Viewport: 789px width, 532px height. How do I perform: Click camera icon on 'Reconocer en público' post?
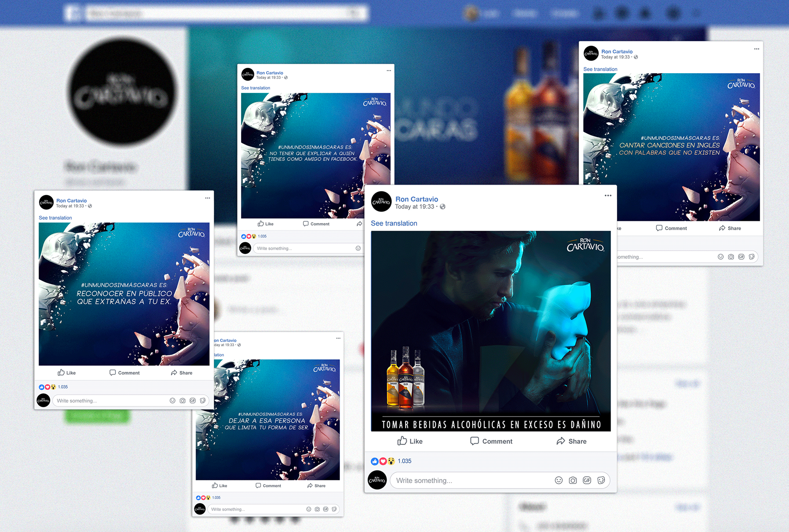coord(182,401)
